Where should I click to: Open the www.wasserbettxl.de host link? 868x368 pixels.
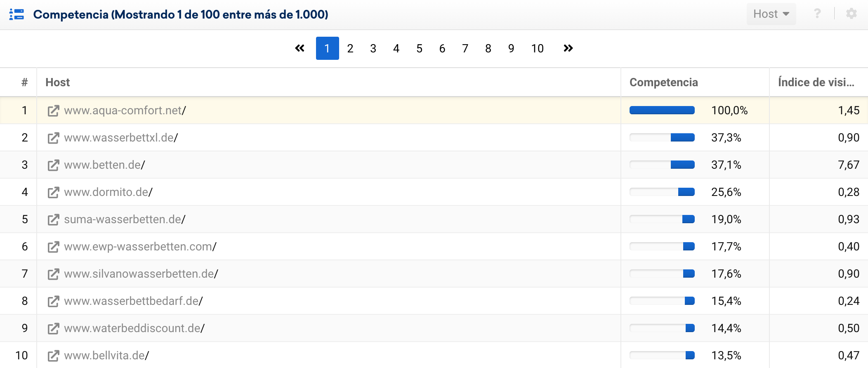119,138
